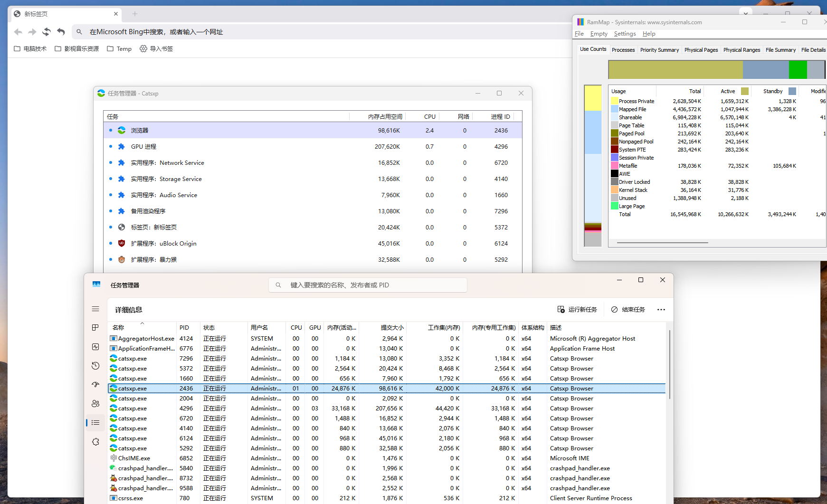
Task: Switch to RamMap Processes tab
Action: coord(623,50)
